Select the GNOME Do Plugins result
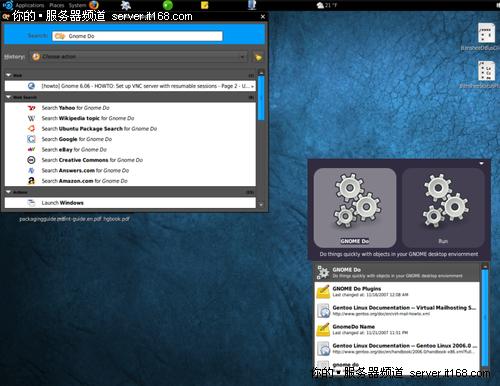The image size is (500, 386). pos(397,291)
